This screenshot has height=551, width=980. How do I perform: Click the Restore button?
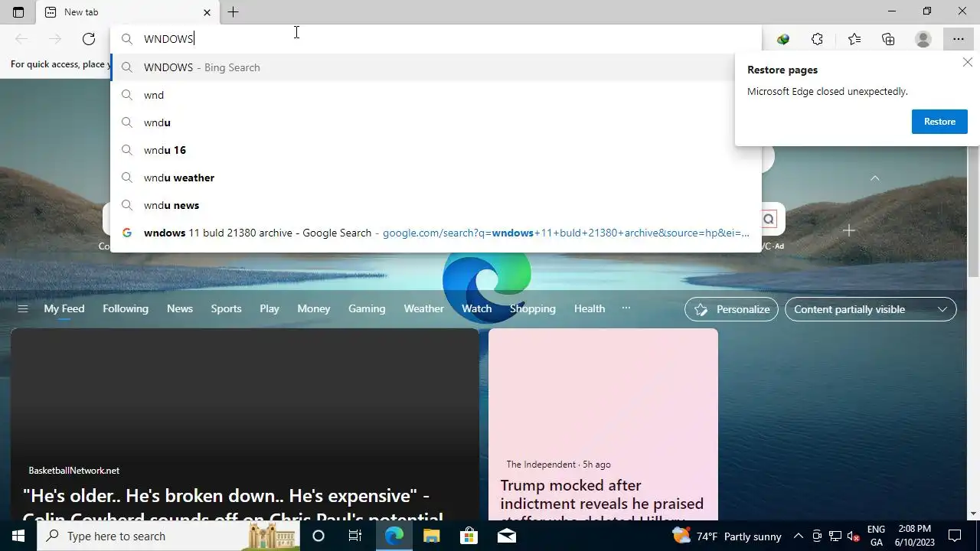pos(939,122)
